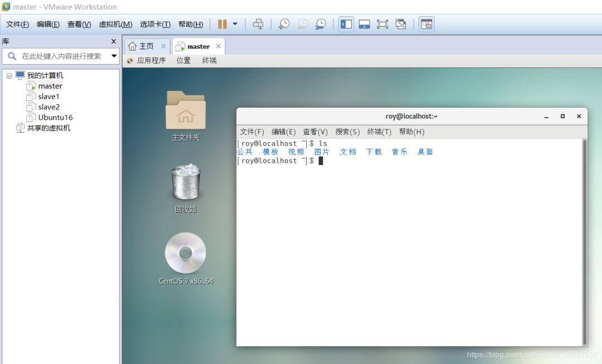Switch to Unity mode via toolbar icon
This screenshot has width=602, height=364.
pyautogui.click(x=400, y=23)
